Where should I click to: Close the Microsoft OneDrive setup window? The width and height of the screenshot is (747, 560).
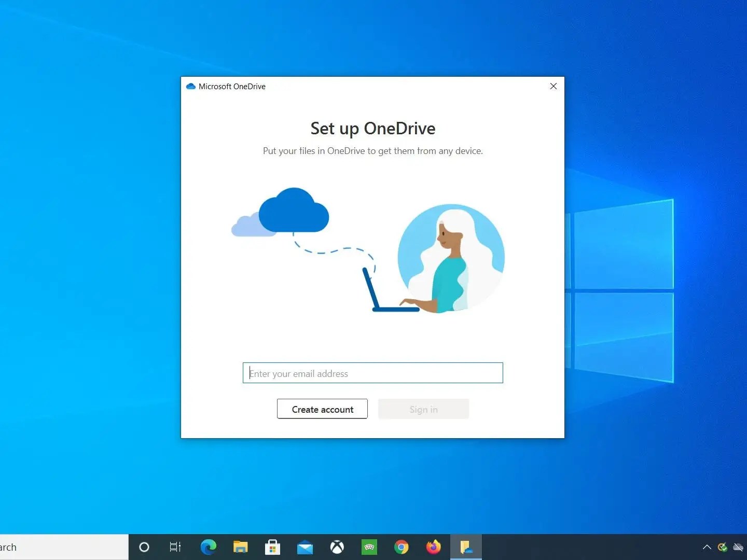pyautogui.click(x=554, y=86)
